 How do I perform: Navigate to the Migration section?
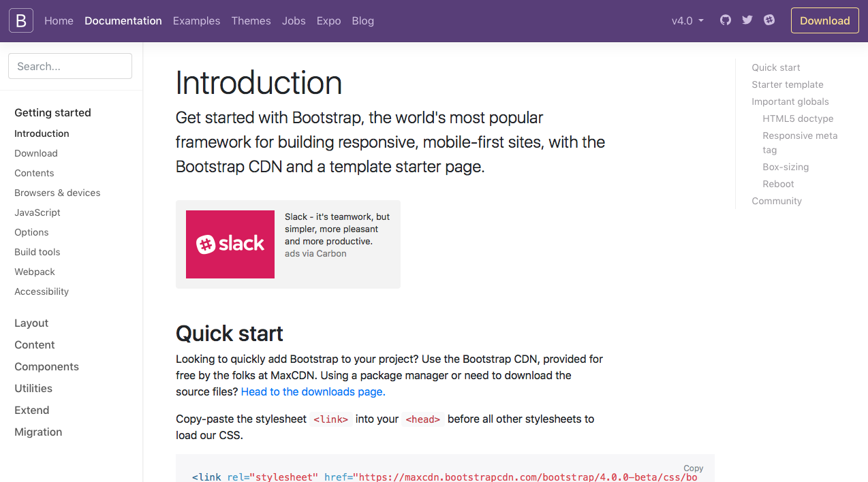click(x=38, y=432)
